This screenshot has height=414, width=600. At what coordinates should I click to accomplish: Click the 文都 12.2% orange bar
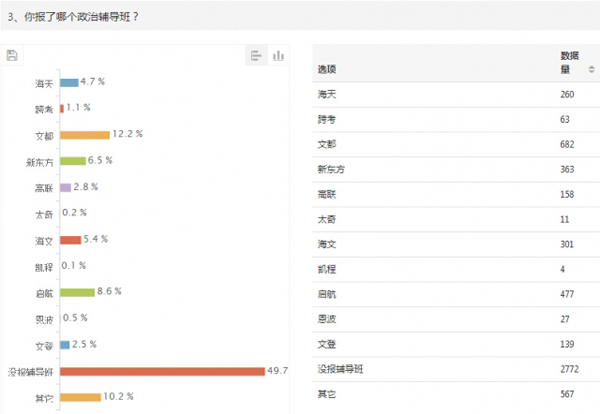[x=84, y=134]
